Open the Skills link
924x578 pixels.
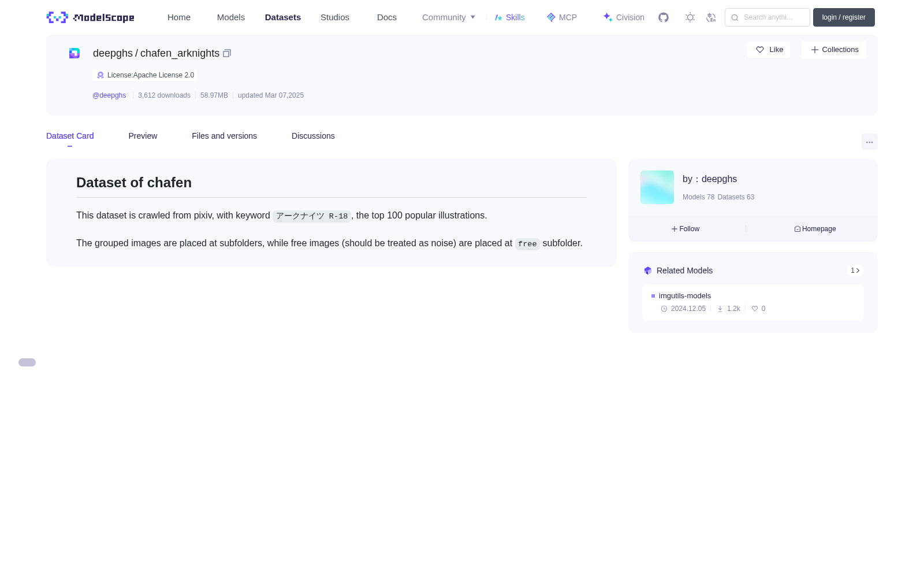[x=510, y=17]
